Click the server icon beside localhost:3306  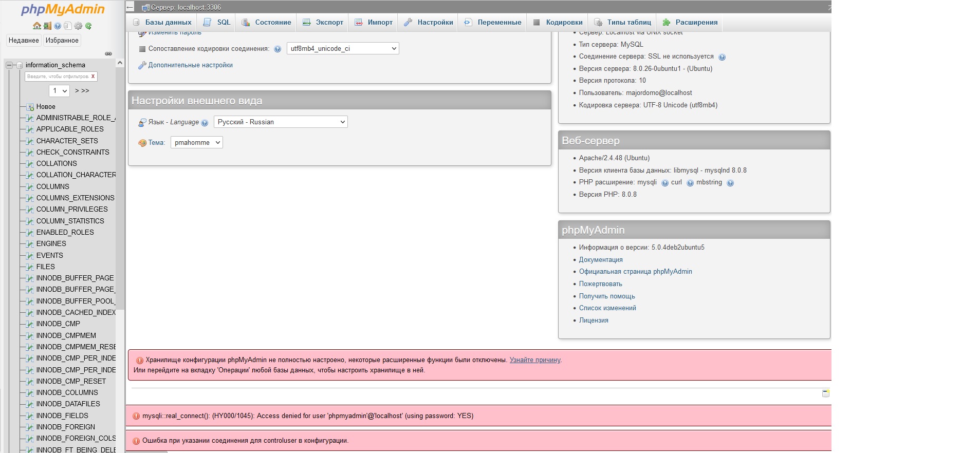(x=145, y=8)
